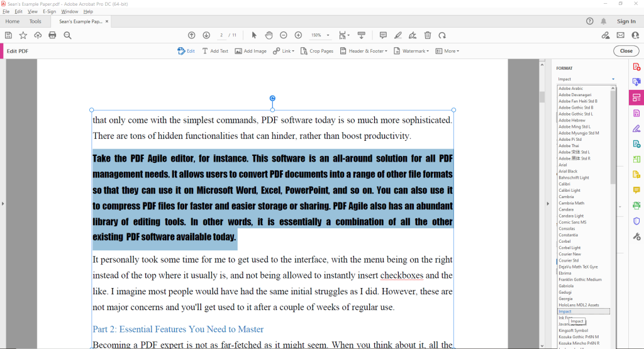
Task: Click the Share link icon
Action: click(x=606, y=35)
